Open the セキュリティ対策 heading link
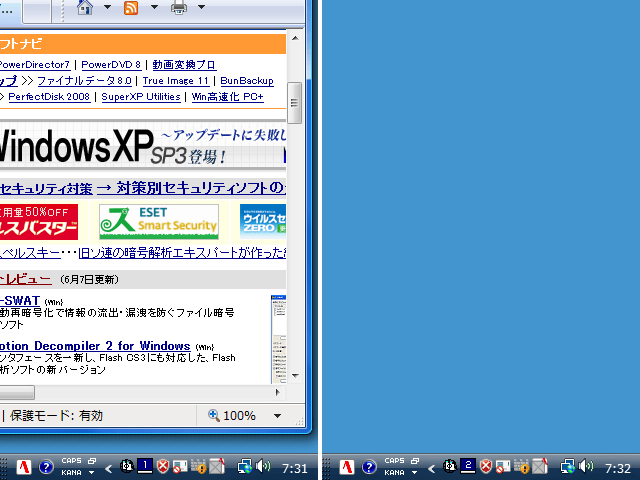Image resolution: width=640 pixels, height=480 pixels. click(x=46, y=188)
